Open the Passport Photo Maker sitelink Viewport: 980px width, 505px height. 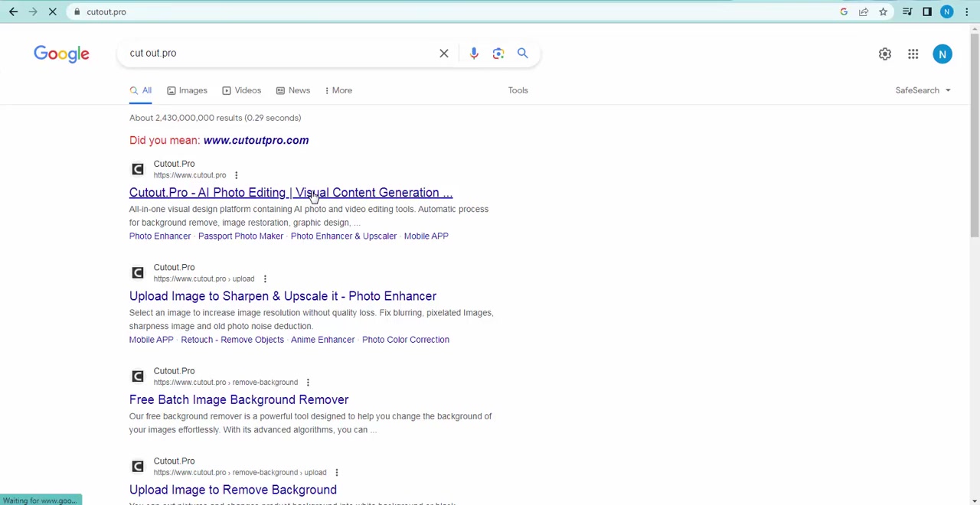click(x=240, y=236)
